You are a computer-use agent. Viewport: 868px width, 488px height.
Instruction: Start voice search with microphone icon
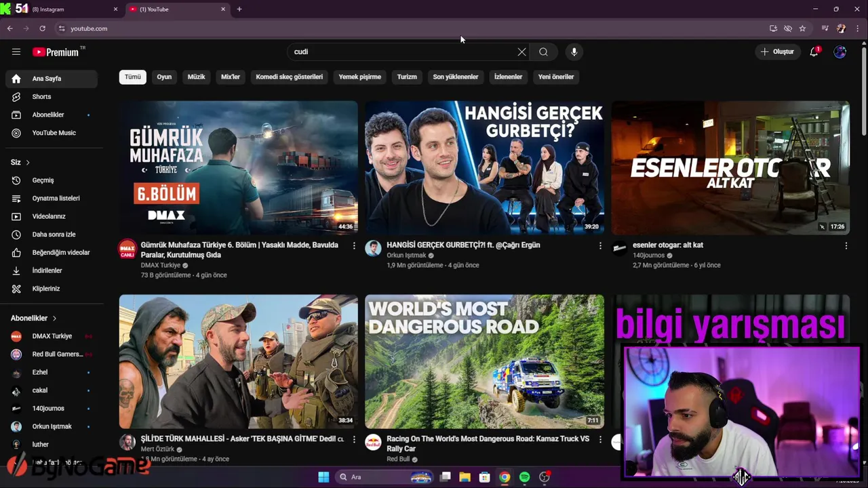(574, 52)
